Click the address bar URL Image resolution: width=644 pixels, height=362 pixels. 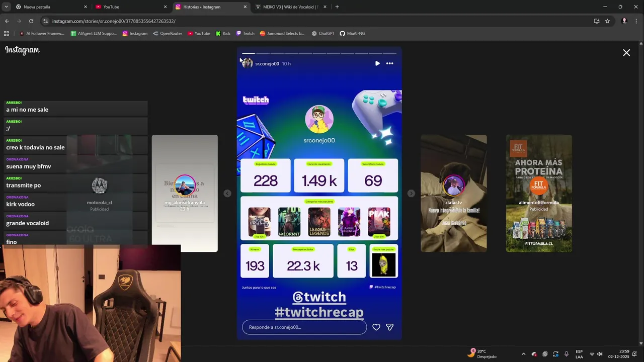tap(114, 21)
